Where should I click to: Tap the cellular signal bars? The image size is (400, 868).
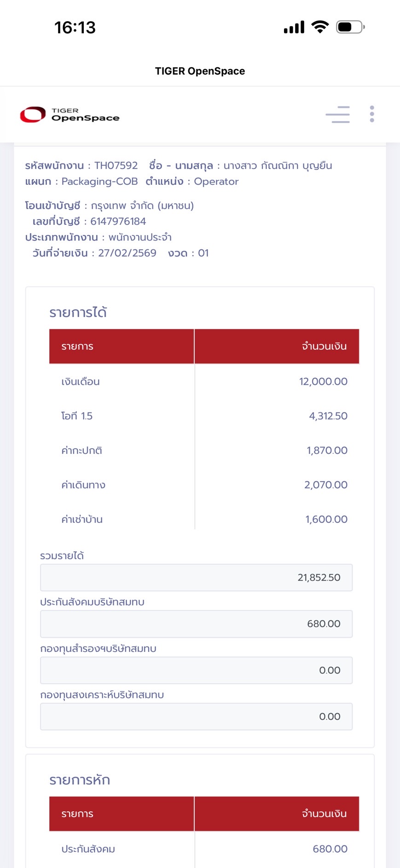[x=294, y=28]
